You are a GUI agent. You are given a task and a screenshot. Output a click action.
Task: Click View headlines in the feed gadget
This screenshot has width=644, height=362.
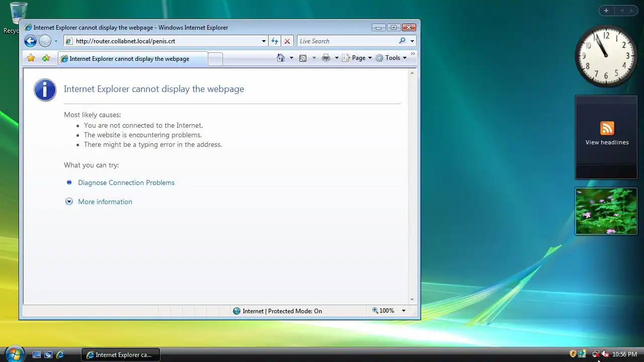(607, 142)
